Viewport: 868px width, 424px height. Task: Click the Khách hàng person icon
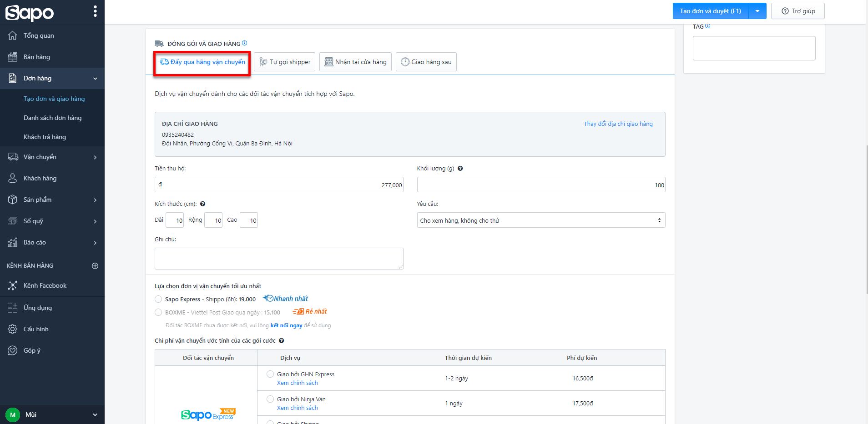(13, 178)
